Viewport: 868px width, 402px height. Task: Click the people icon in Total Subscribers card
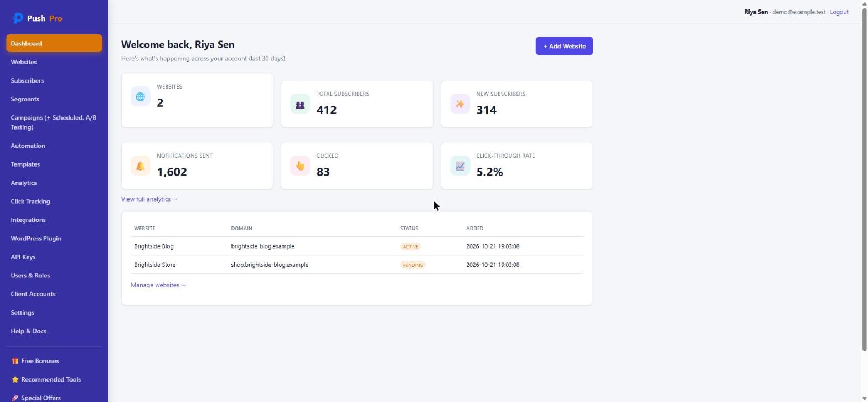[300, 104]
